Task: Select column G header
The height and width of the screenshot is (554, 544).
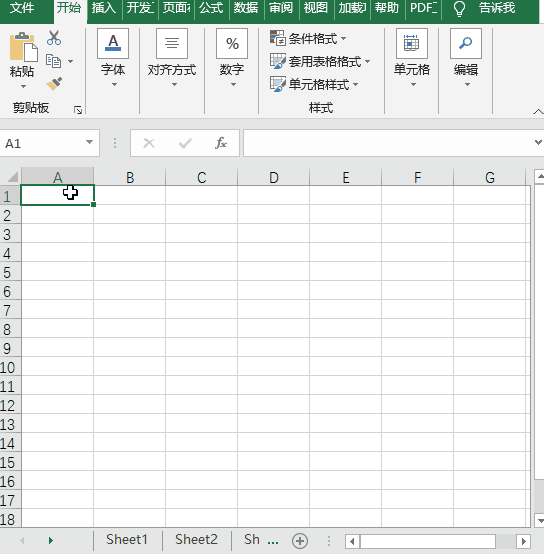Action: pyautogui.click(x=490, y=177)
